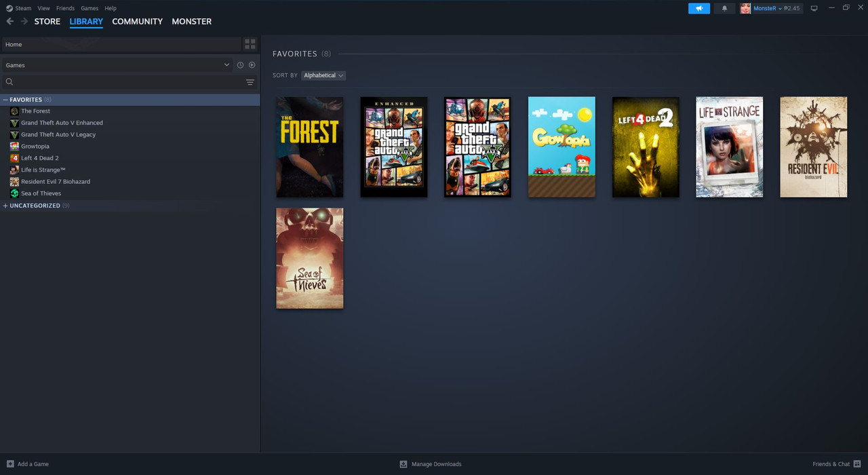Click Resident Evil 7 Biohazard sidebar icon
This screenshot has height=475, width=868.
14,182
